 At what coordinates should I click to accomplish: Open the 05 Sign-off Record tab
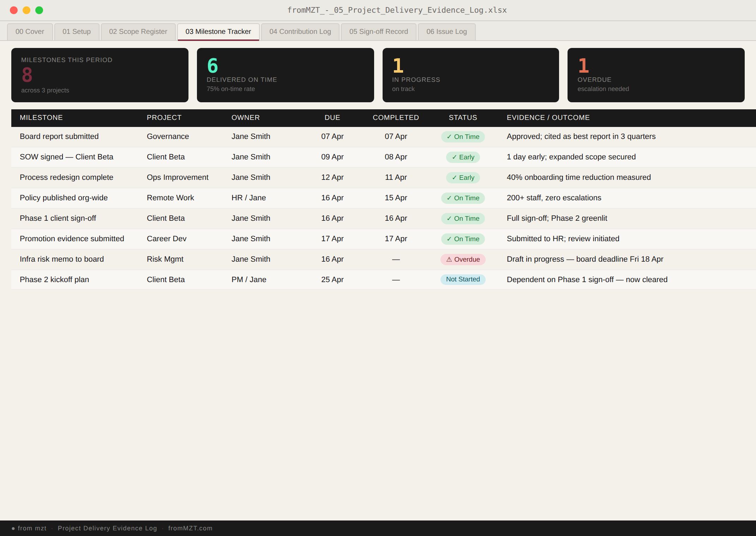point(379,32)
